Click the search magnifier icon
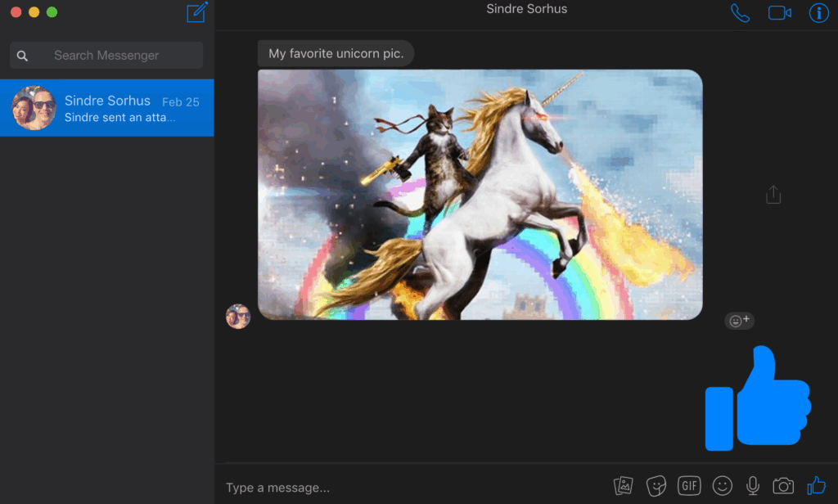This screenshot has width=838, height=504. 22,56
